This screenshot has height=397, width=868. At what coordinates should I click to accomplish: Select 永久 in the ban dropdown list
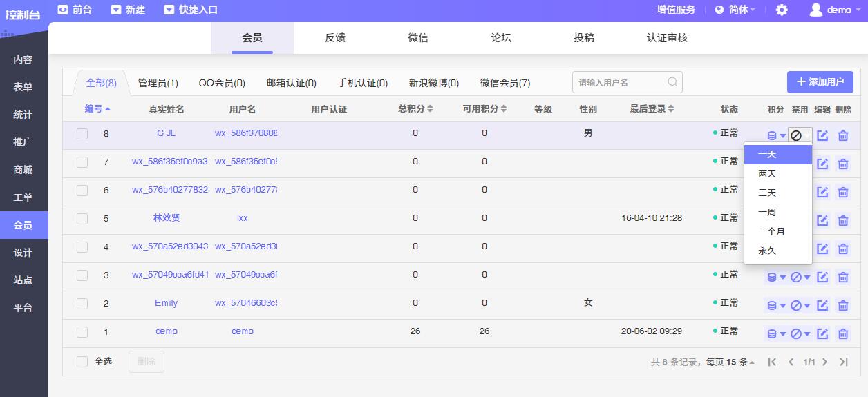[767, 251]
